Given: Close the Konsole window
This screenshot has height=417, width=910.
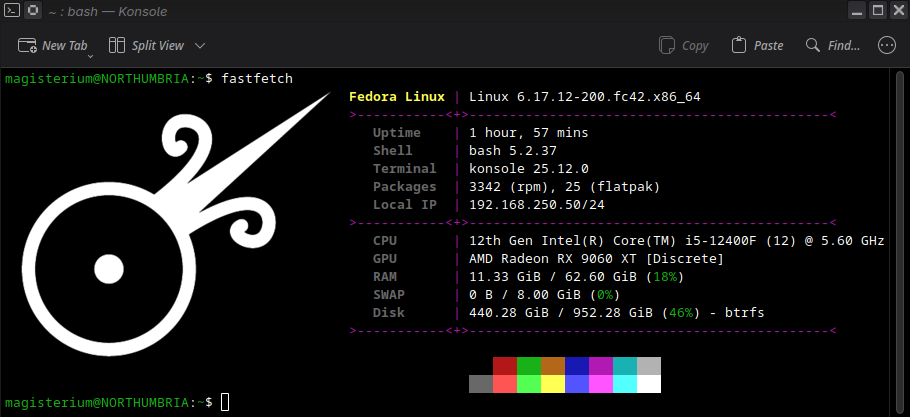Looking at the screenshot, I should tap(897, 10).
